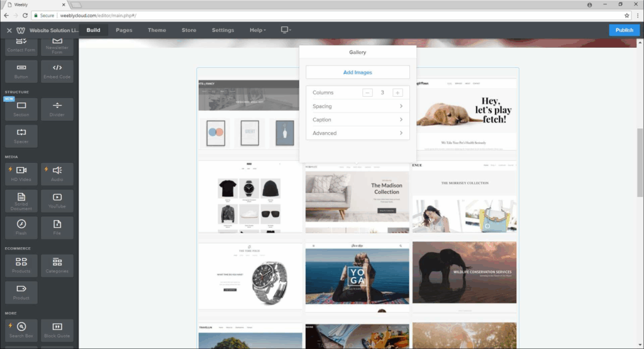Increase gallery columns with plus button
Image resolution: width=644 pixels, height=349 pixels.
coord(397,92)
